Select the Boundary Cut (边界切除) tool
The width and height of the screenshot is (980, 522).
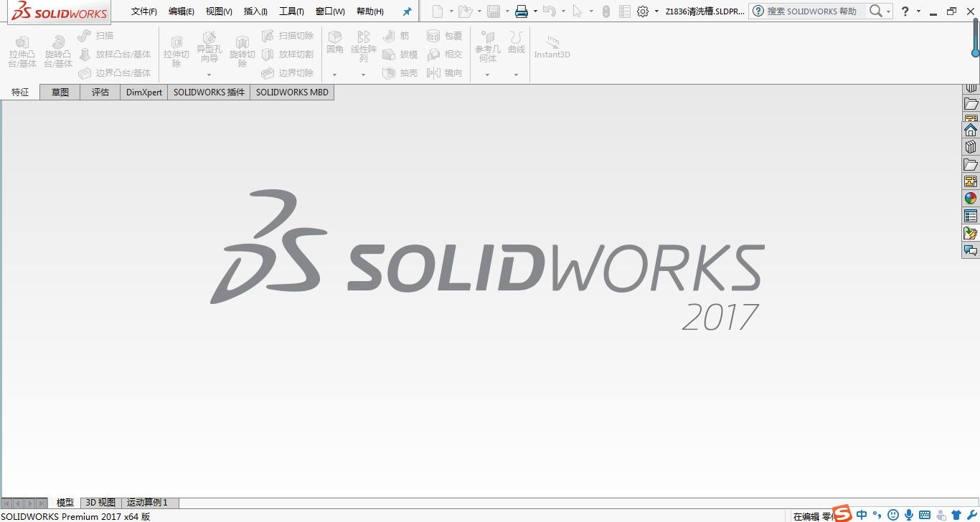pos(288,72)
